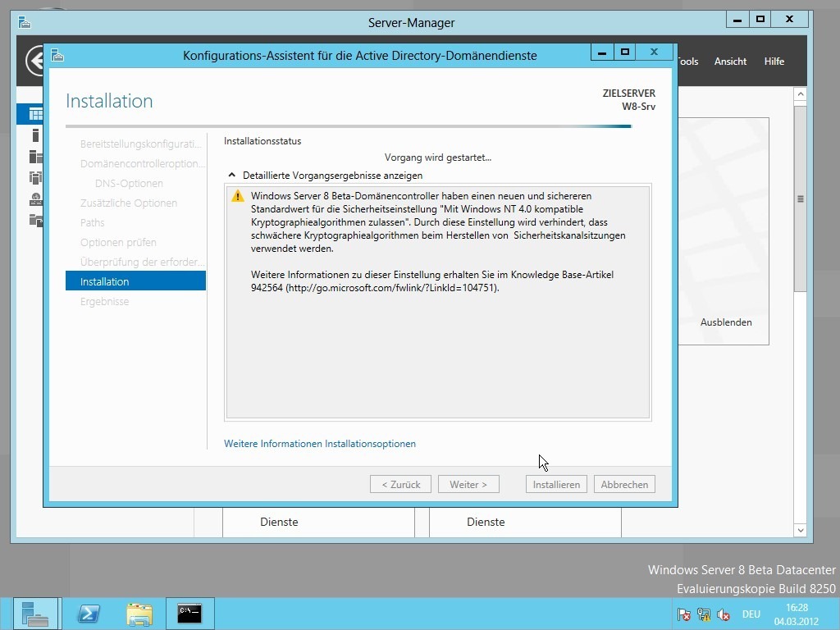Screen dimensions: 840x630
Task: Click the Zurück button
Action: pos(400,484)
